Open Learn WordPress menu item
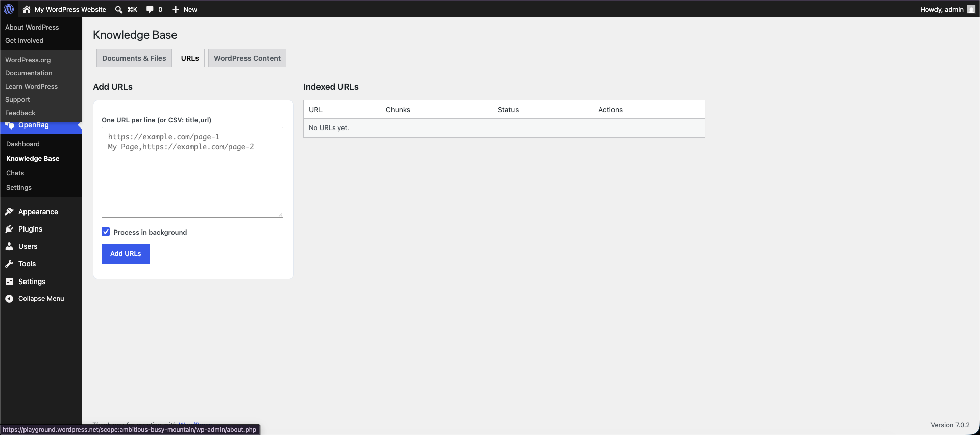Image resolution: width=980 pixels, height=435 pixels. [x=32, y=86]
